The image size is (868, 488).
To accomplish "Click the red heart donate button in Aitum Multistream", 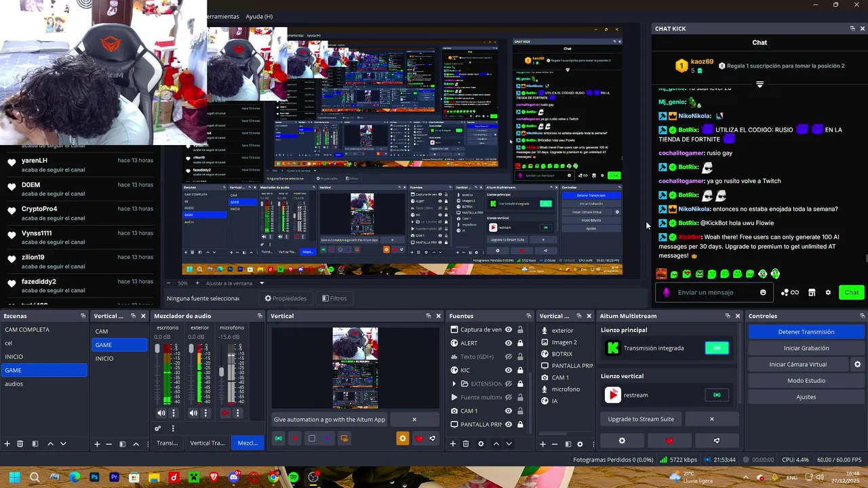I will (x=670, y=441).
